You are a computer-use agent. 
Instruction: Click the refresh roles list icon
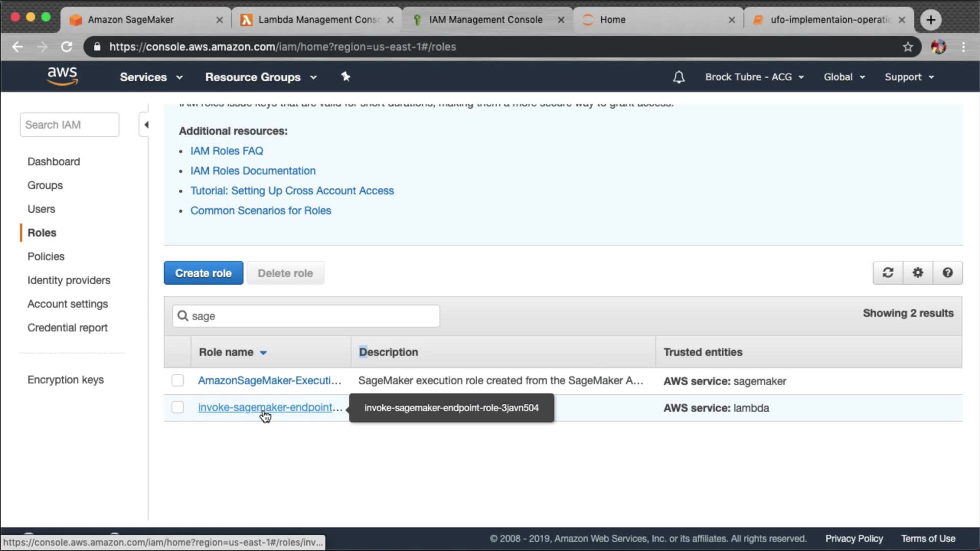[x=888, y=273]
